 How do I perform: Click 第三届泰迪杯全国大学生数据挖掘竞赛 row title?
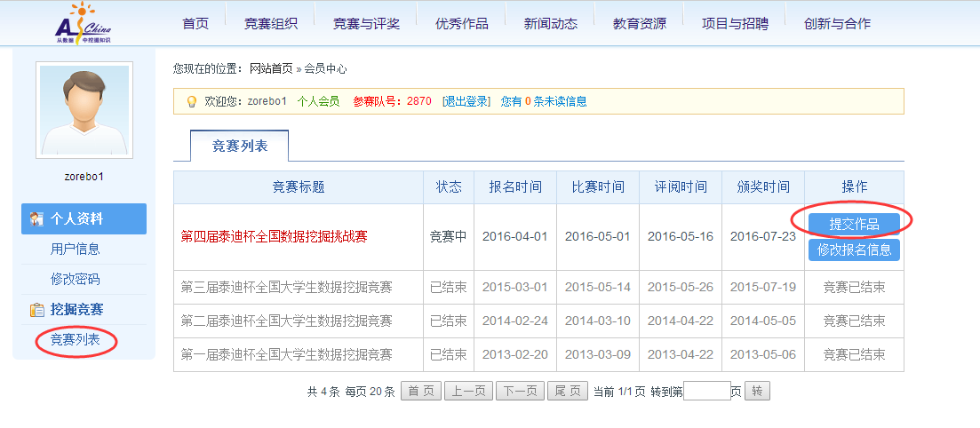[286, 288]
